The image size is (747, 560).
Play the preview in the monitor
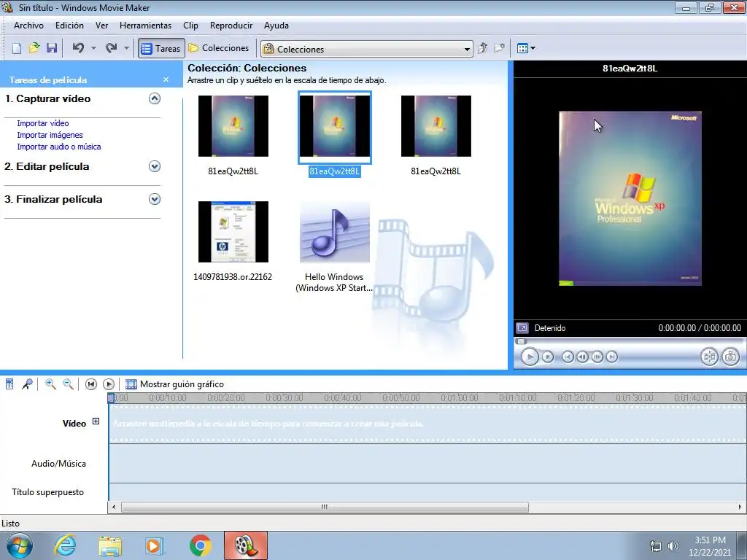530,357
